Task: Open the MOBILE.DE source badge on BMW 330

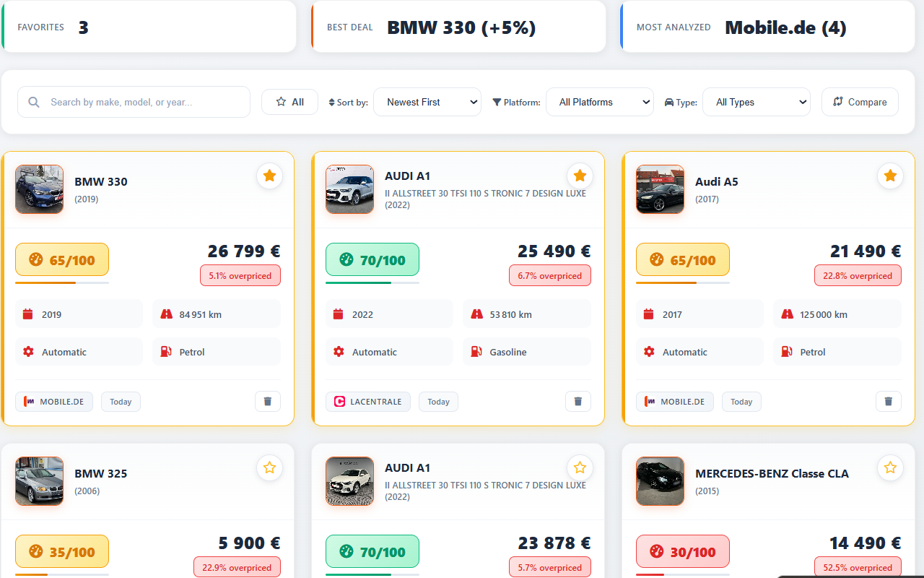Action: click(54, 402)
